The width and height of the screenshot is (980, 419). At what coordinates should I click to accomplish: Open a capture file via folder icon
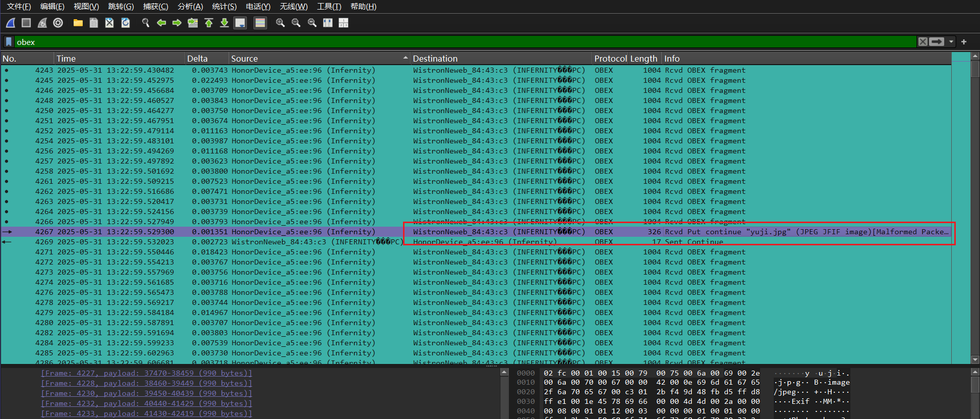[x=78, y=23]
